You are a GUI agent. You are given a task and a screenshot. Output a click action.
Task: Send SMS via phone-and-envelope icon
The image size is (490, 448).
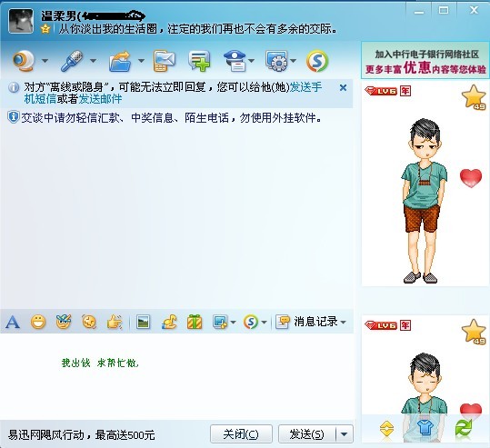pyautogui.click(x=164, y=61)
